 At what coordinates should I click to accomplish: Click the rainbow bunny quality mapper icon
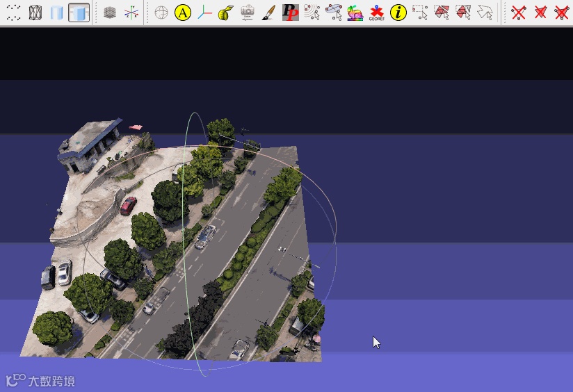click(x=355, y=13)
